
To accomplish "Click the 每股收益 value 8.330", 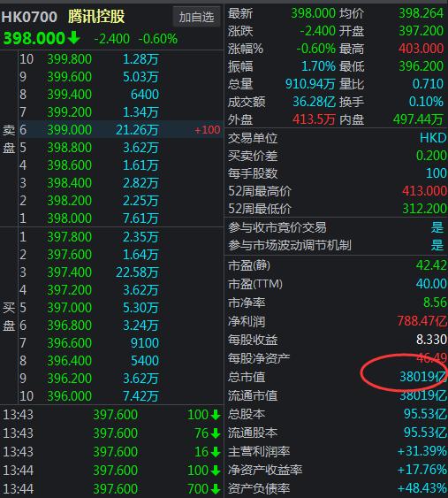I will [431, 340].
